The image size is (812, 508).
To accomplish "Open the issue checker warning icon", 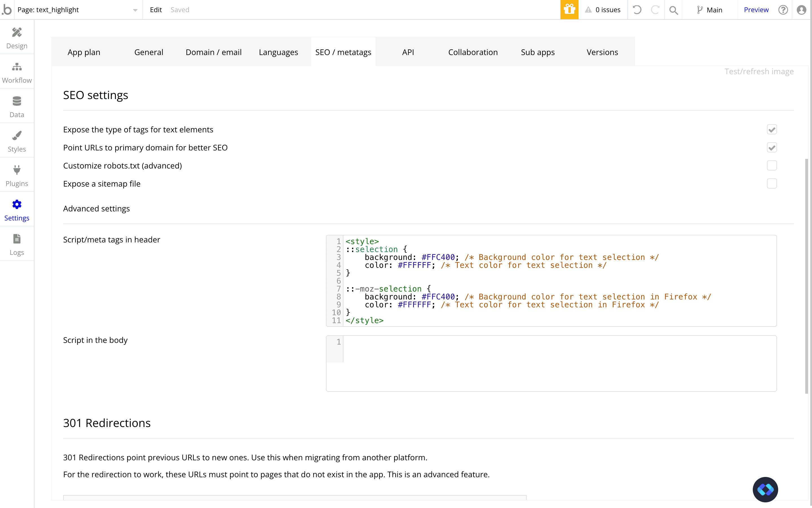I will click(x=588, y=10).
